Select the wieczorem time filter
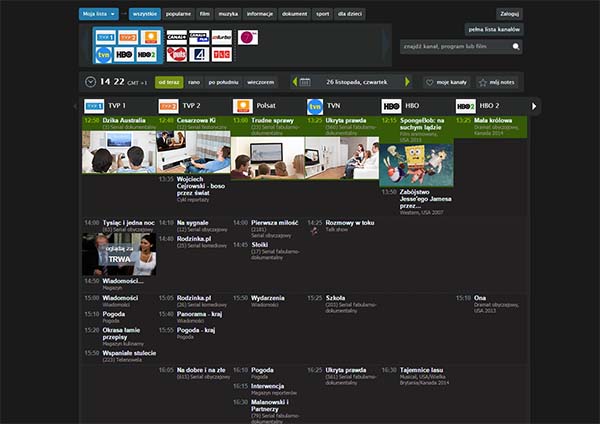 (260, 82)
